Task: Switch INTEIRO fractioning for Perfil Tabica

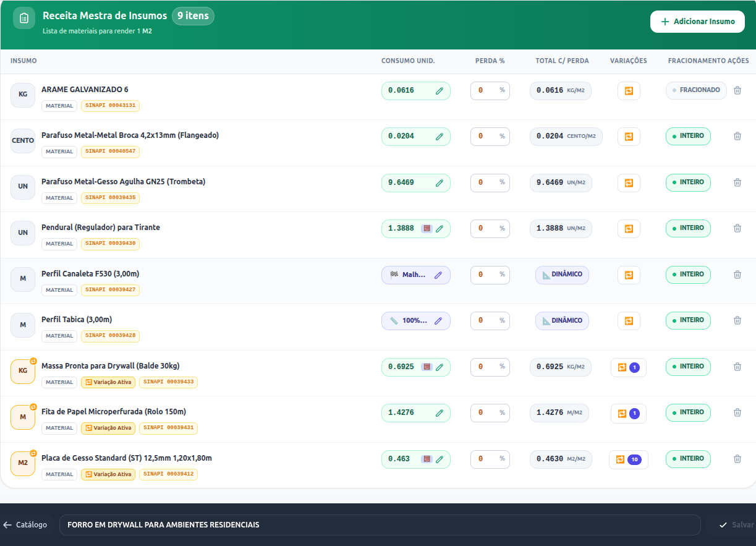Action: point(688,320)
